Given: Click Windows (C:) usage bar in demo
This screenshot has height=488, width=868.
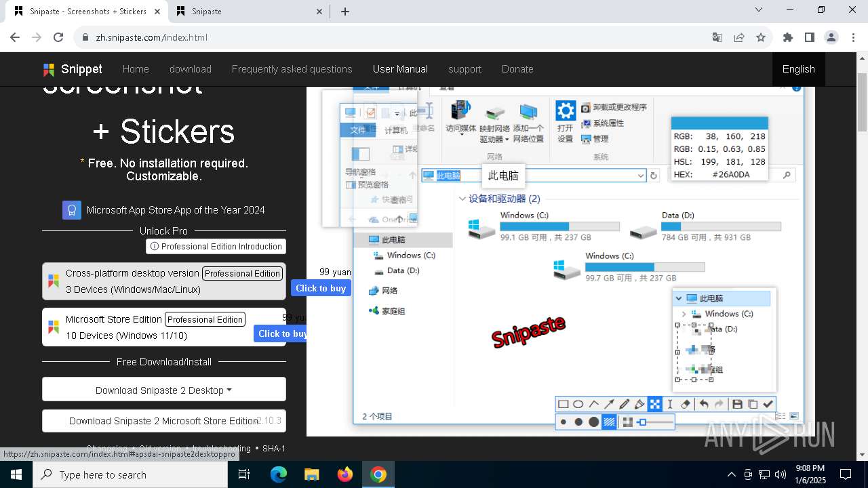Looking at the screenshot, I should [560, 226].
